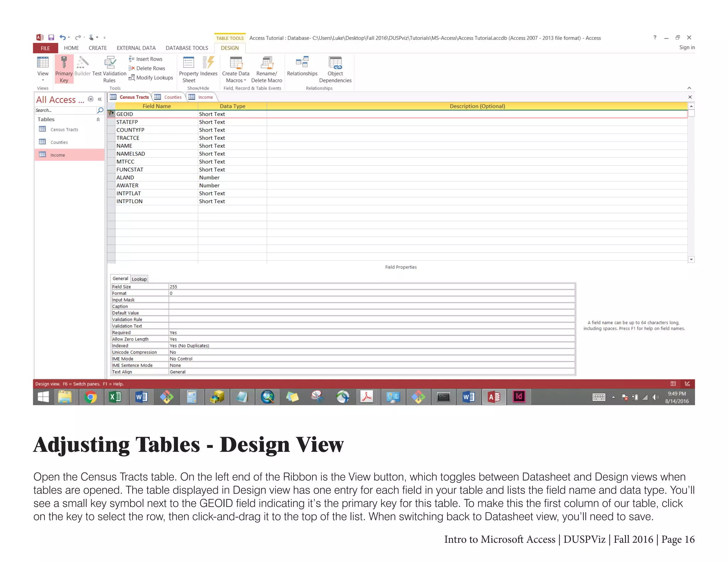Click the Help question mark icon
Screen dimensions: 728x562
pos(655,37)
